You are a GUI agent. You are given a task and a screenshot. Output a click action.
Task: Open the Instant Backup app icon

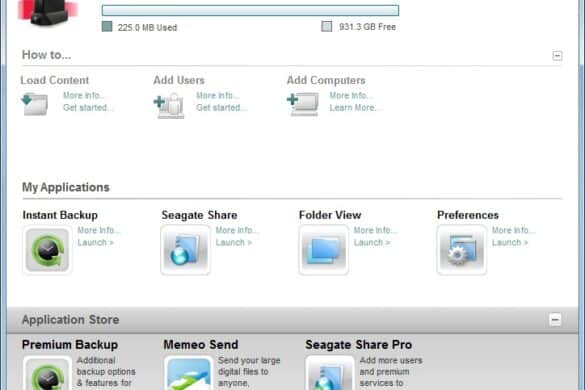click(x=47, y=250)
